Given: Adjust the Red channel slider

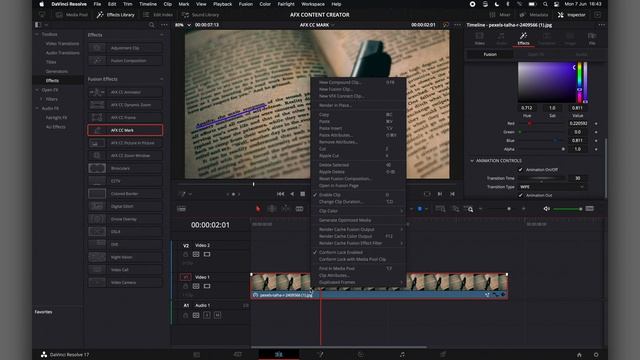Looking at the screenshot, I should pyautogui.click(x=541, y=123).
